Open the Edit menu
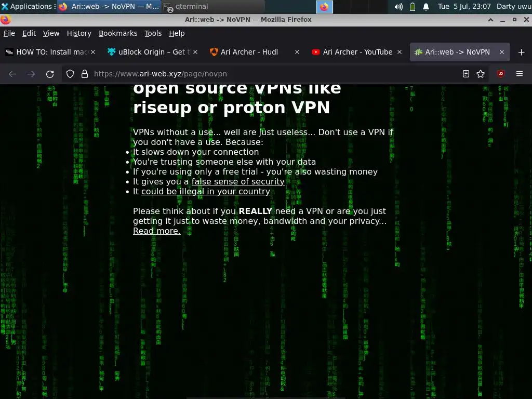Viewport: 532px width, 399px height. click(x=29, y=33)
